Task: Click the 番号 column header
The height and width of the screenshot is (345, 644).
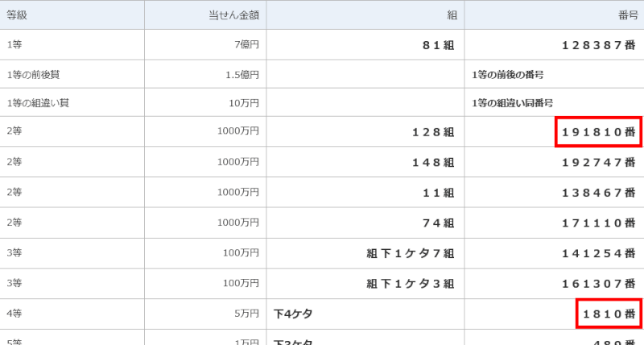Action: (628, 15)
